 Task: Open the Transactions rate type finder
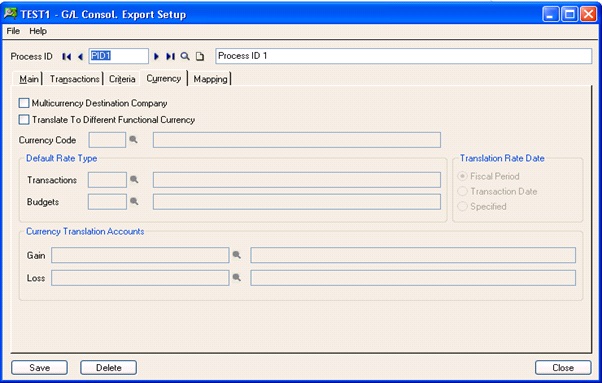(x=134, y=180)
